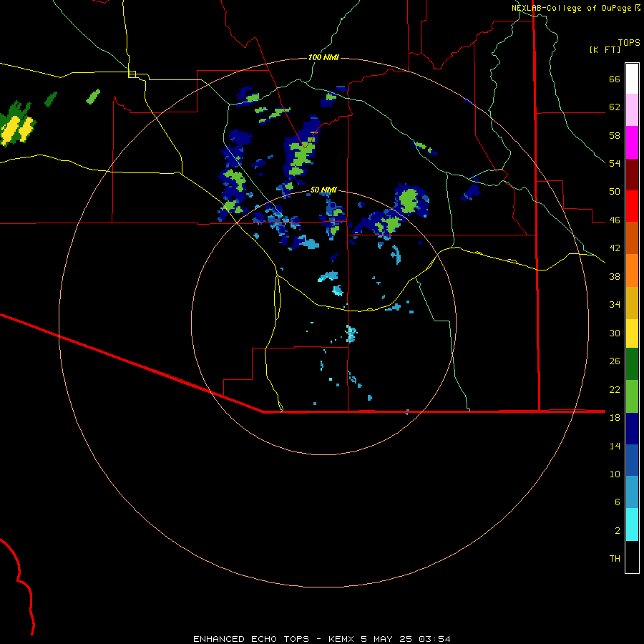Click the 'NEXLAB-College of DuPage' credit text
This screenshot has height=644, width=644.
coord(571,8)
